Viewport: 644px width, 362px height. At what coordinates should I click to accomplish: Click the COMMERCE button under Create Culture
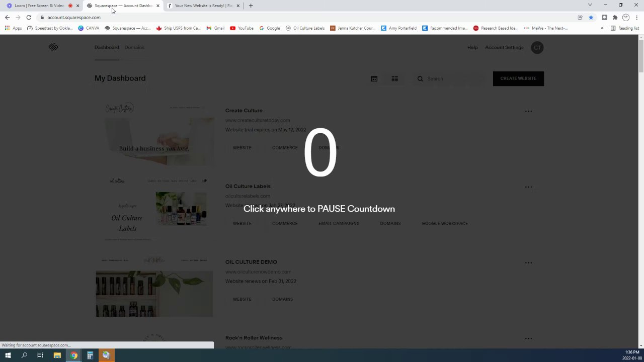[285, 148]
